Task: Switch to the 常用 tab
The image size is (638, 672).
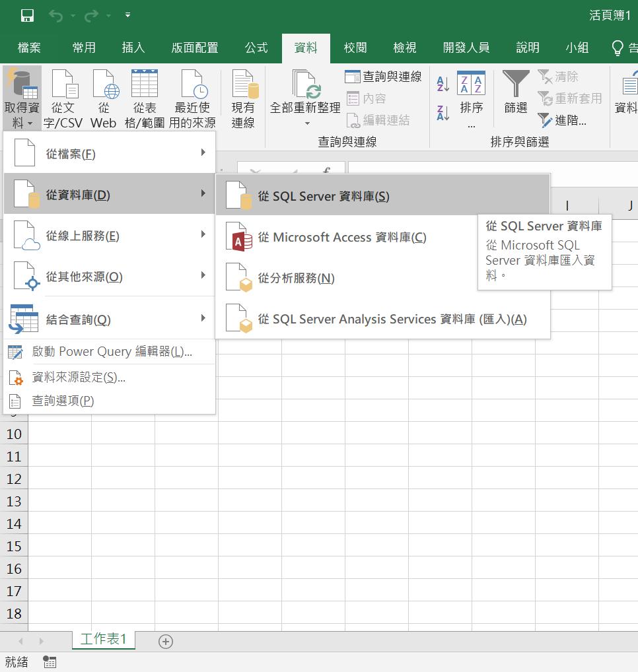Action: [84, 48]
